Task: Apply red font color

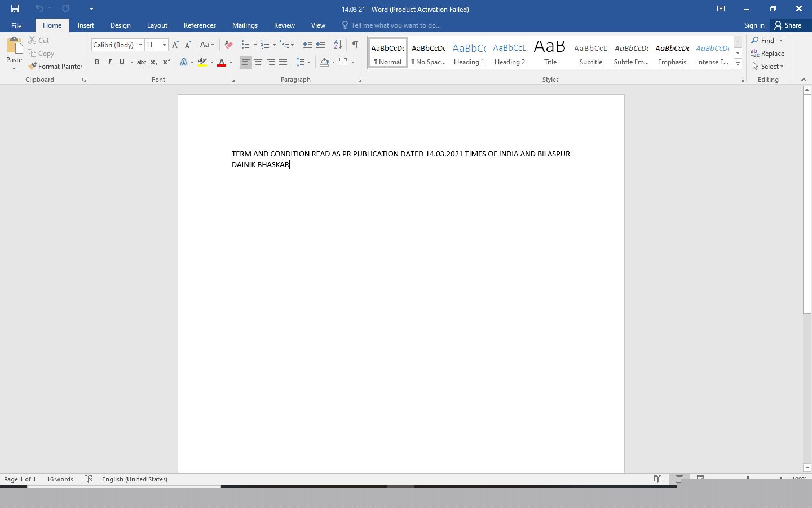Action: point(222,62)
